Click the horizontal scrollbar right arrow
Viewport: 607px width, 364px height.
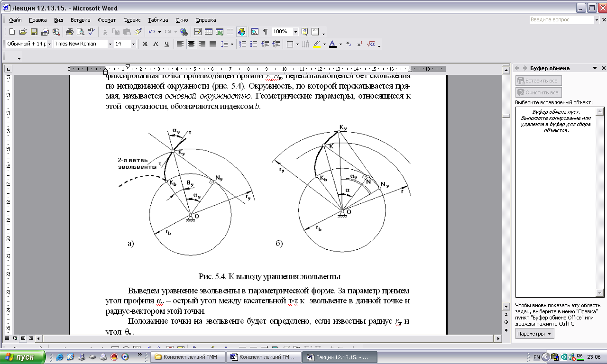click(498, 339)
